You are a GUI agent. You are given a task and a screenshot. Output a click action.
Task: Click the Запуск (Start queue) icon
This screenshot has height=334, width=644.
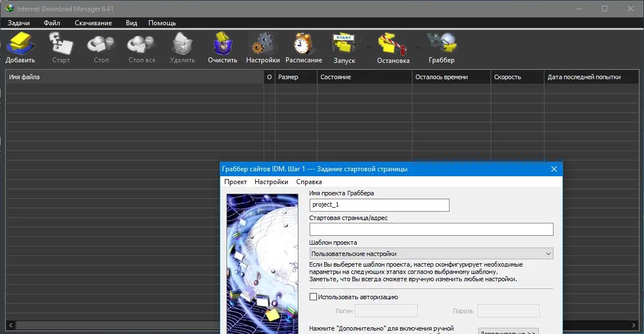pos(344,46)
